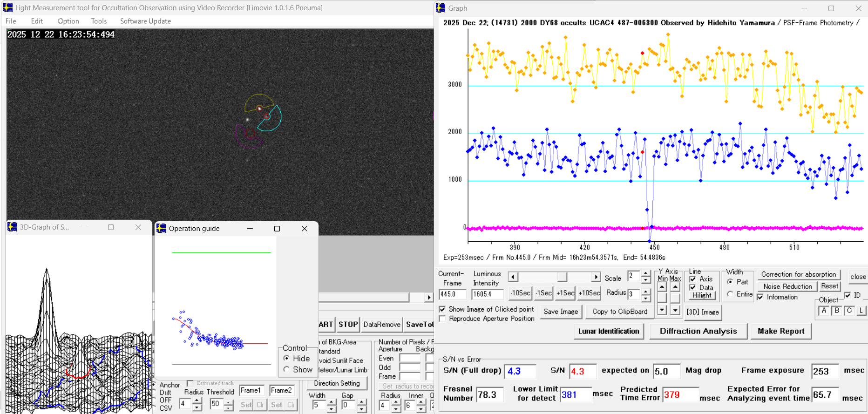This screenshot has height=414, width=868.
Task: Select object C in Object group
Action: click(x=849, y=311)
